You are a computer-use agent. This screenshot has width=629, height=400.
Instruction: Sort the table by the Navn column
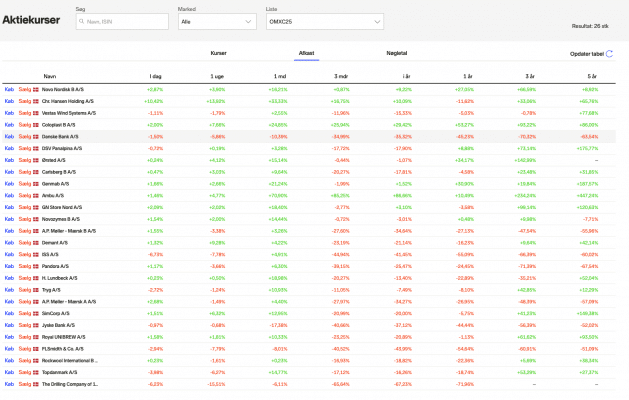tap(49, 75)
